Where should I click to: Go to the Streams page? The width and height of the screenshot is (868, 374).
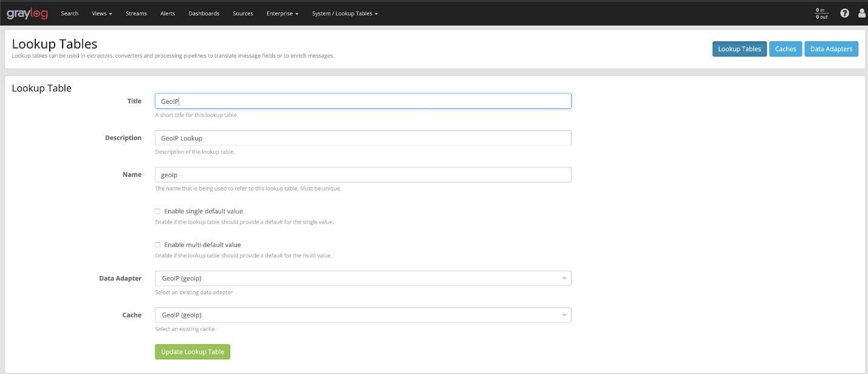click(x=136, y=13)
